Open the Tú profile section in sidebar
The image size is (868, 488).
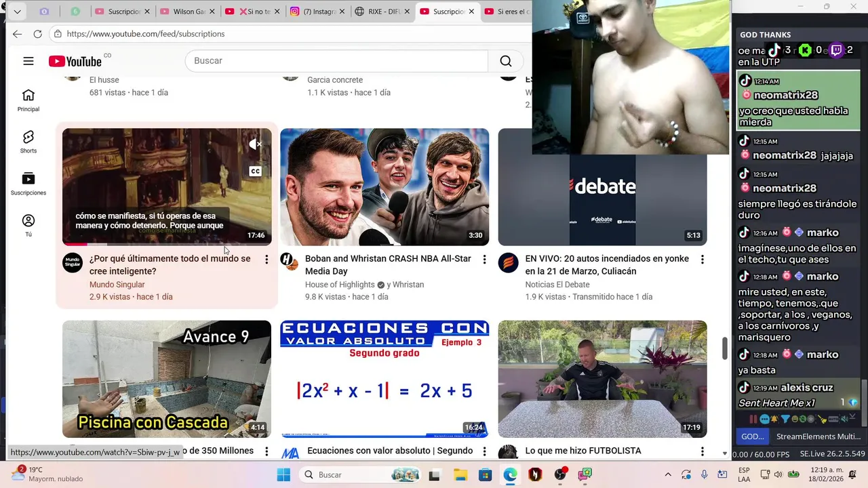tap(28, 225)
